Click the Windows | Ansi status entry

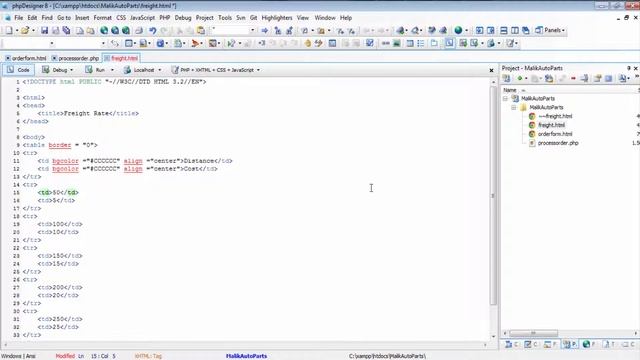[18, 356]
